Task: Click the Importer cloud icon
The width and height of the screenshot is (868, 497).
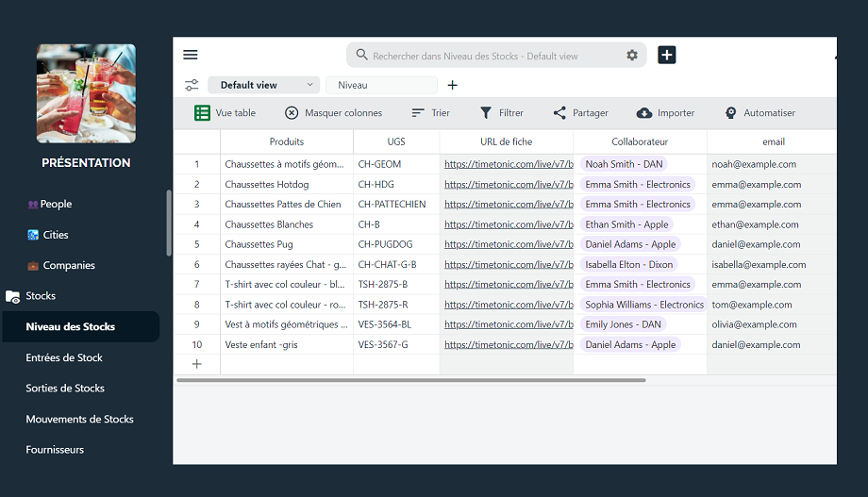Action: (x=643, y=113)
